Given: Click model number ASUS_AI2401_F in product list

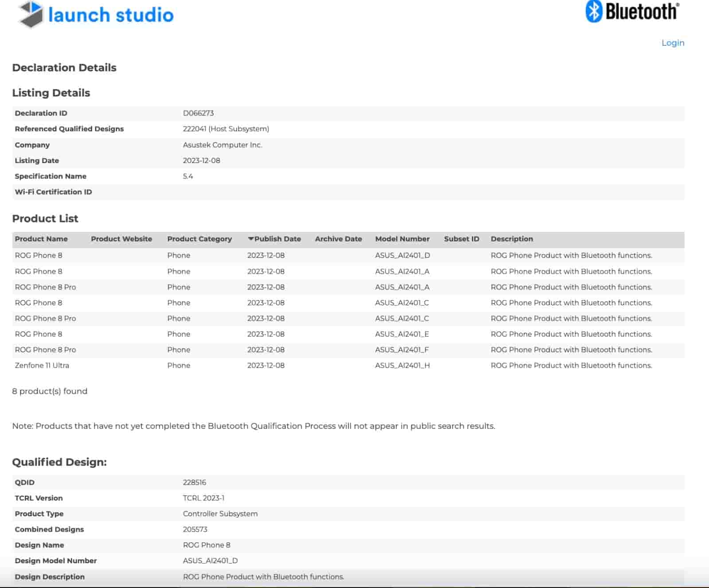Looking at the screenshot, I should (401, 350).
